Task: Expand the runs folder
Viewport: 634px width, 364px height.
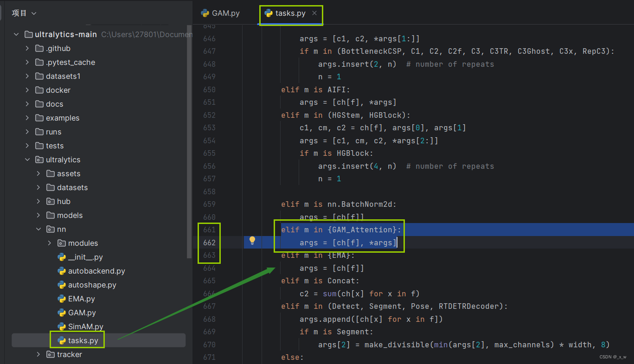Action: click(x=27, y=132)
